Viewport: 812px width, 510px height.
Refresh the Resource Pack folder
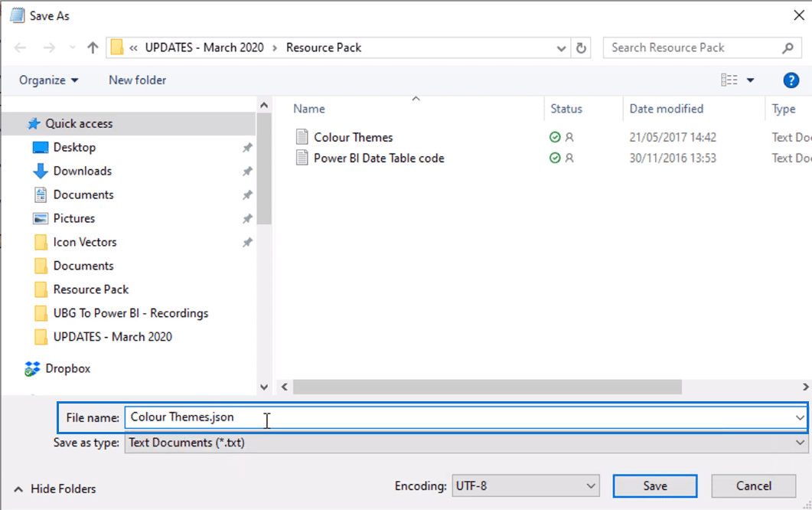click(581, 47)
